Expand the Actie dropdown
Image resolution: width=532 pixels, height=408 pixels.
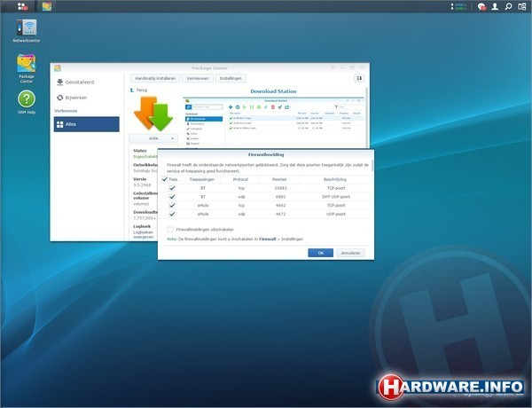[153, 138]
